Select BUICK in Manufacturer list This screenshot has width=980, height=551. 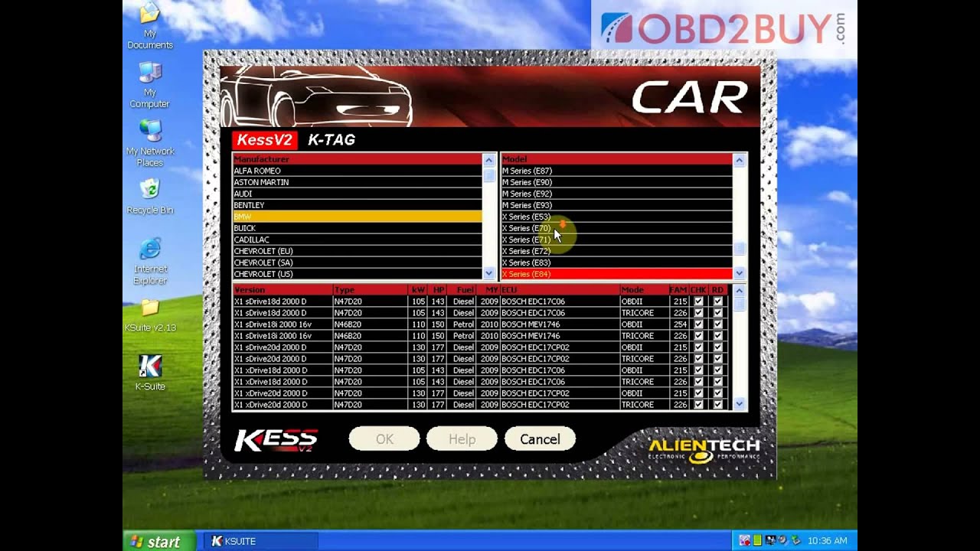[x=358, y=228]
